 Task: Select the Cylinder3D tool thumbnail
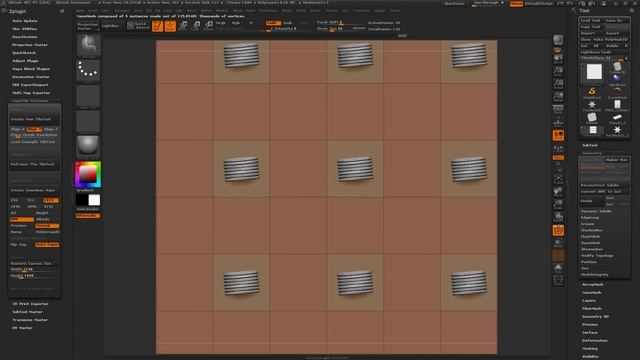tap(617, 68)
